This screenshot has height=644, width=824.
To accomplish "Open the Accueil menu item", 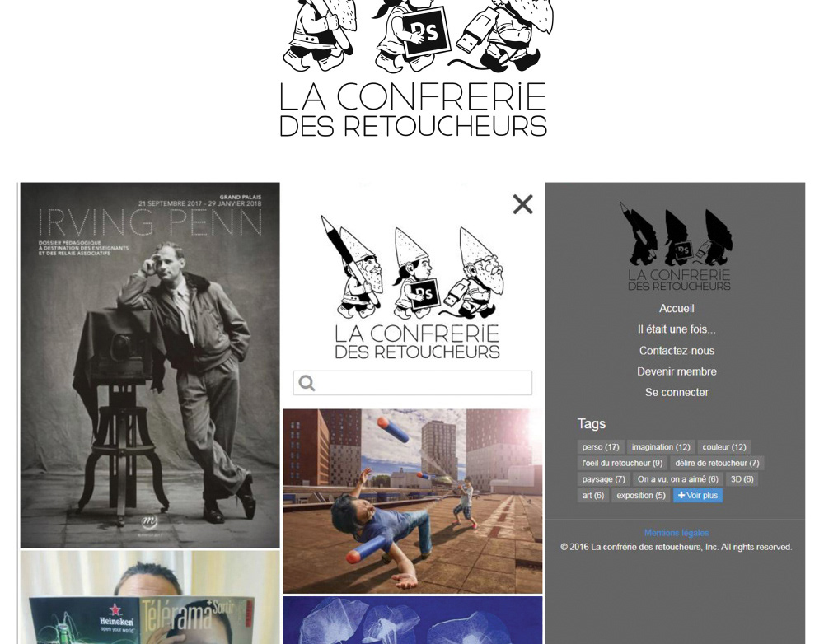I will click(677, 308).
